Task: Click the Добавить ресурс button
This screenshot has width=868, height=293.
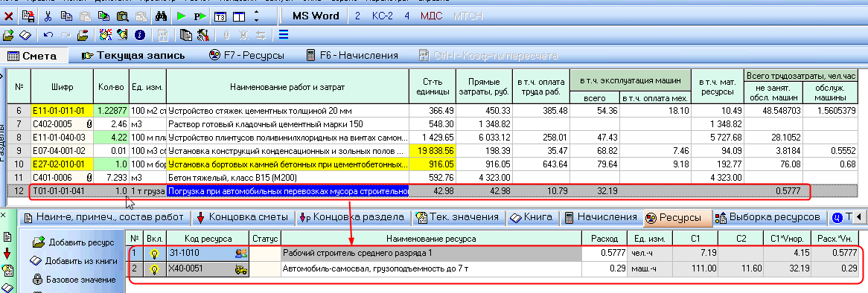Action: pyautogui.click(x=73, y=242)
